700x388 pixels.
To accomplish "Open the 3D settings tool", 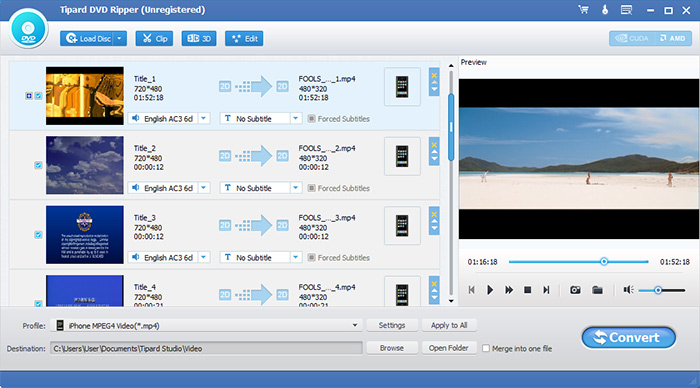I will (199, 39).
